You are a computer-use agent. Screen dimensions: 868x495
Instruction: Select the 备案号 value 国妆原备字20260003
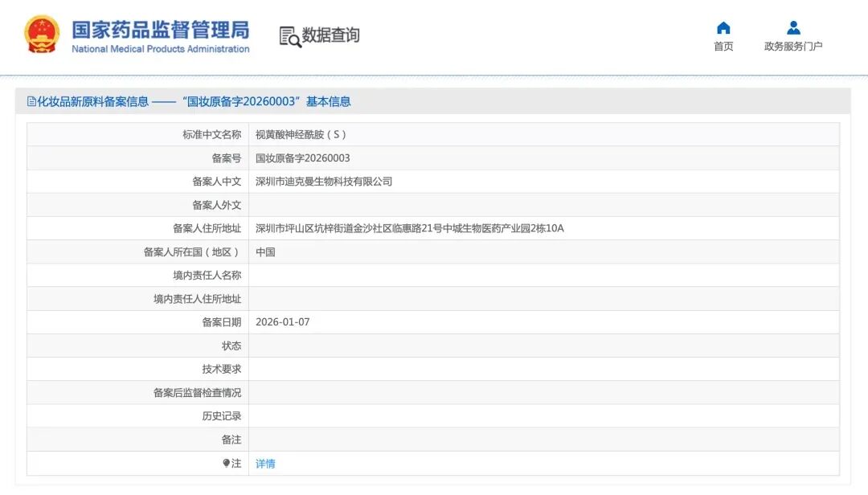(x=303, y=157)
